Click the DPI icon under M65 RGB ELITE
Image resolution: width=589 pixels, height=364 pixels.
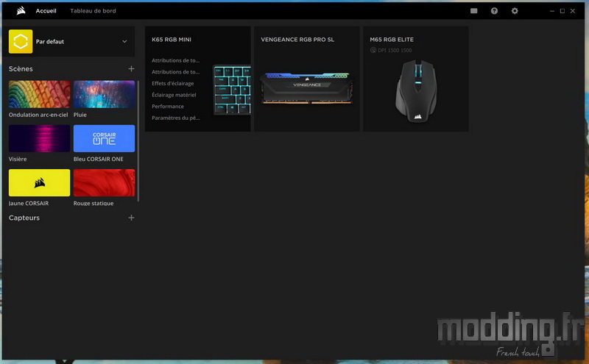(x=373, y=50)
